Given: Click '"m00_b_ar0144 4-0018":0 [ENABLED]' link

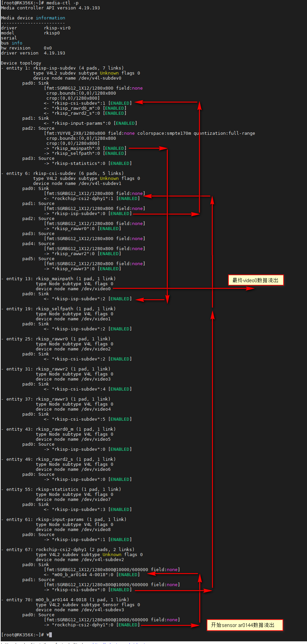Looking at the screenshot, I should coord(96,574).
